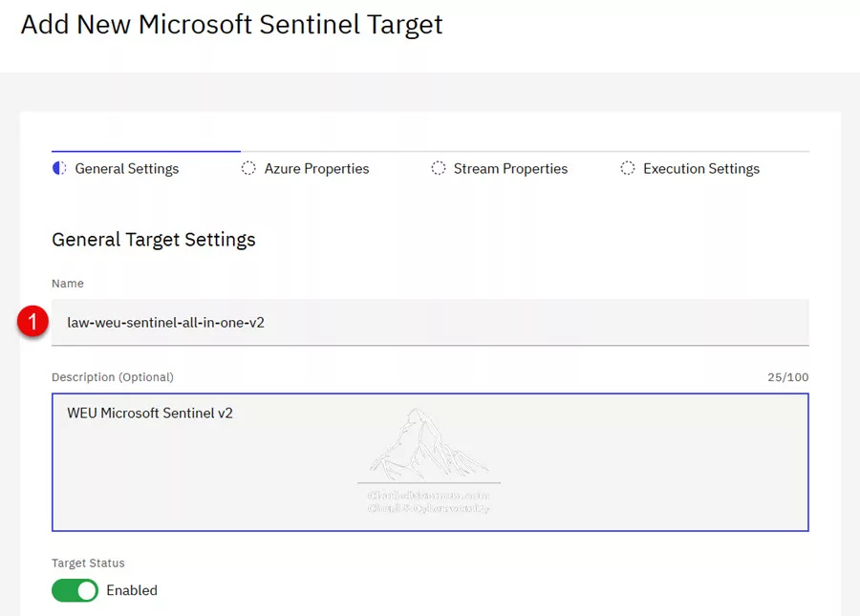Click the General Settings half-filled step icon

coord(59,168)
